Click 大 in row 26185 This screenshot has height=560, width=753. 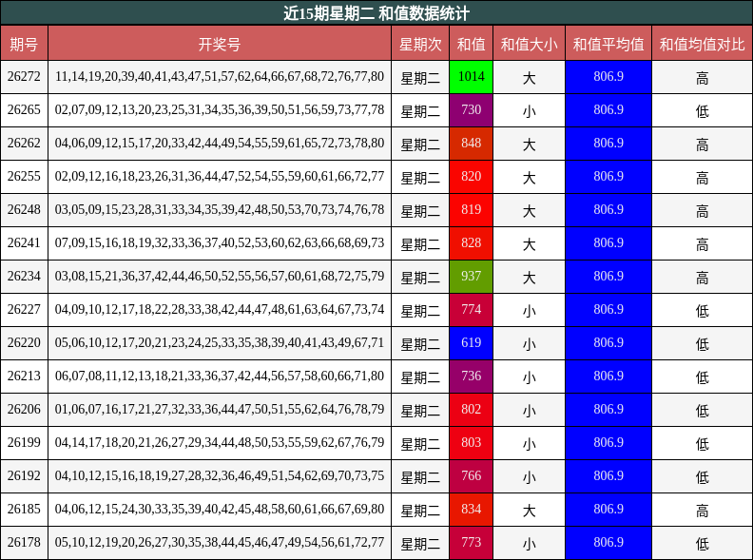click(x=529, y=510)
